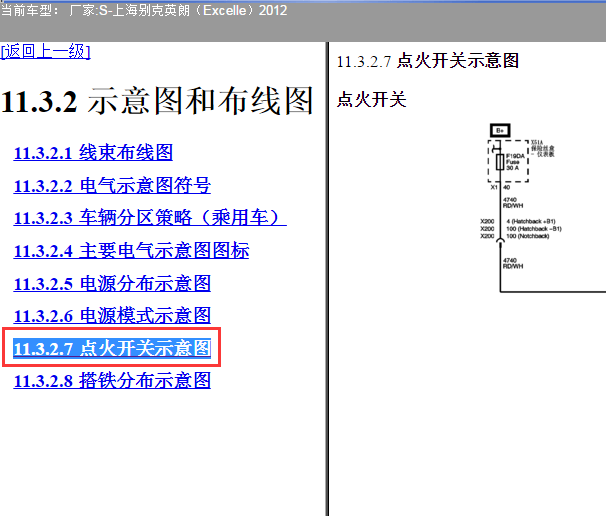Click the 返回上一级 back link
Viewport: 606px width, 516px height.
[x=46, y=51]
